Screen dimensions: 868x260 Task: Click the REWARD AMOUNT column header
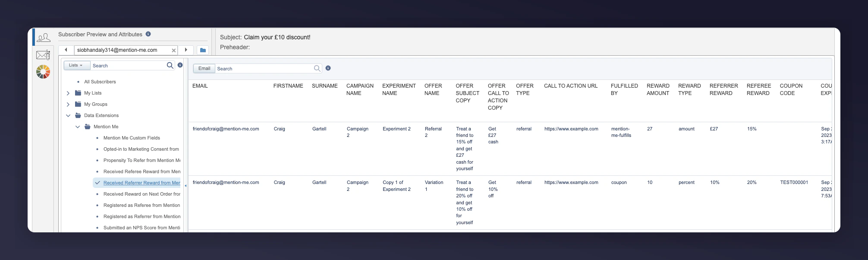point(657,89)
